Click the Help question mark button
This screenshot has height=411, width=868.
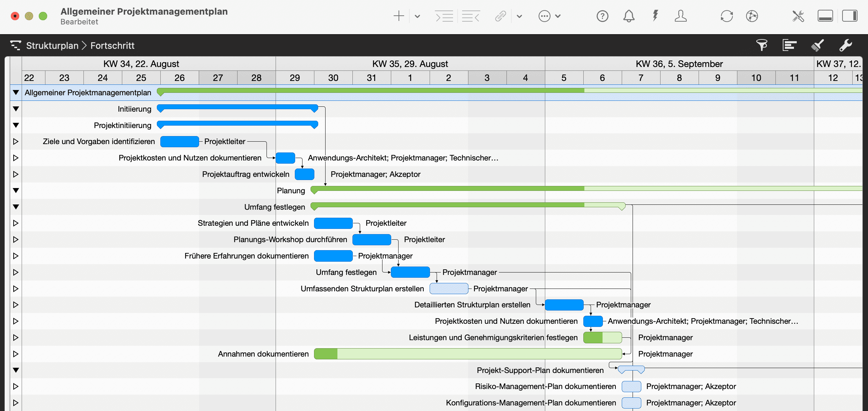[x=602, y=16]
